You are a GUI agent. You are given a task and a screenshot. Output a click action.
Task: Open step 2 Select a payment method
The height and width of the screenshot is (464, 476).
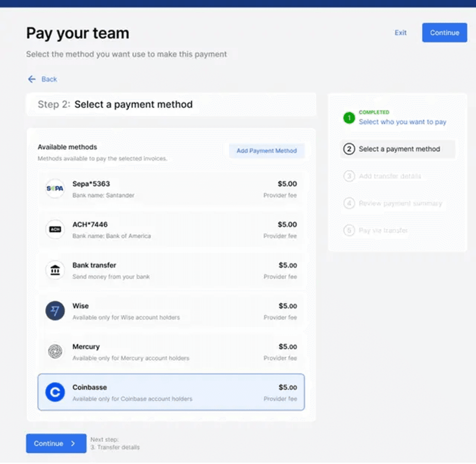[399, 149]
